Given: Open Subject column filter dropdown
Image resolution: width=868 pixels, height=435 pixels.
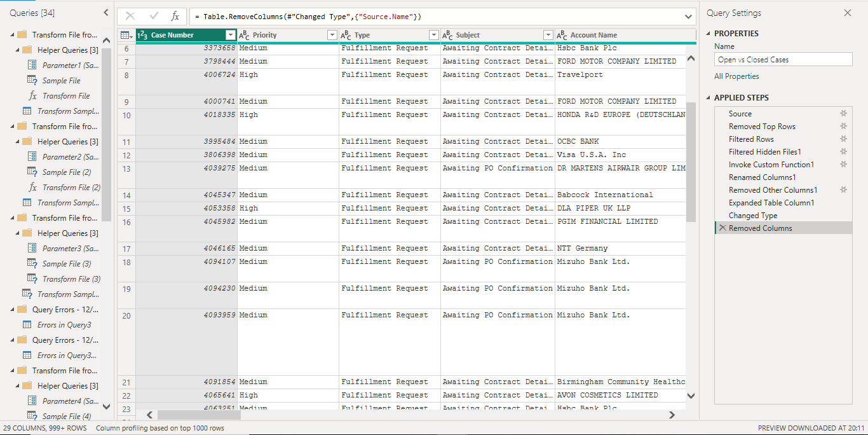Looking at the screenshot, I should pos(548,35).
